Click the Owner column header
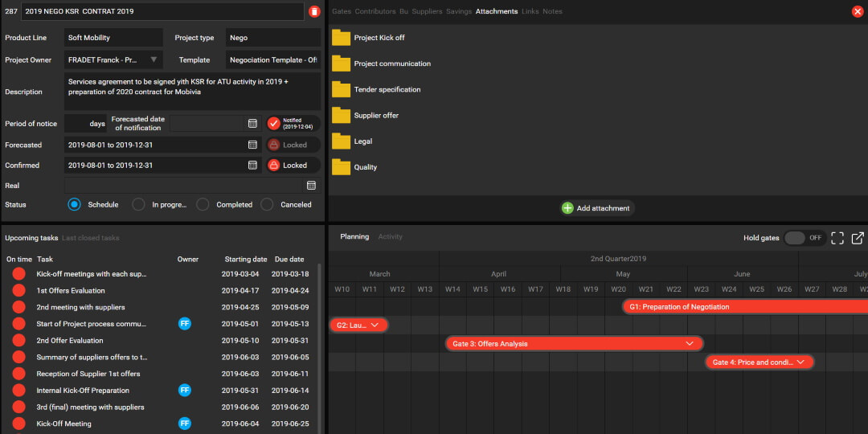This screenshot has height=434, width=868. click(x=187, y=259)
